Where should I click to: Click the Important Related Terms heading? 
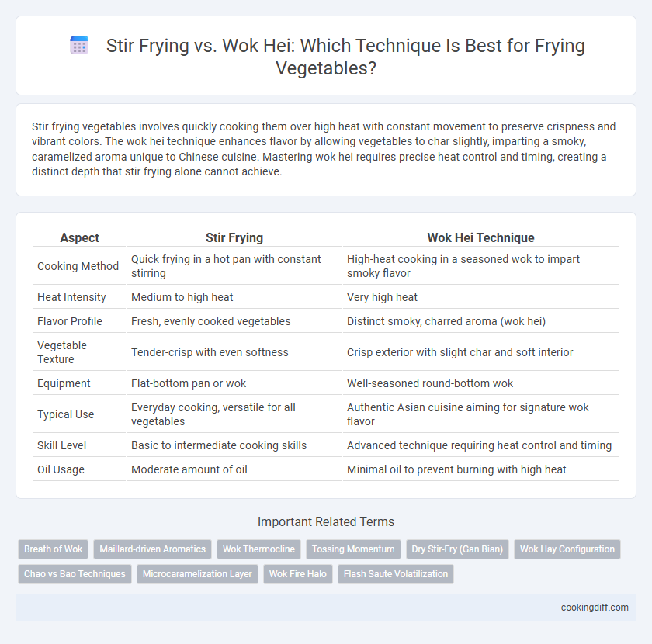(x=326, y=521)
